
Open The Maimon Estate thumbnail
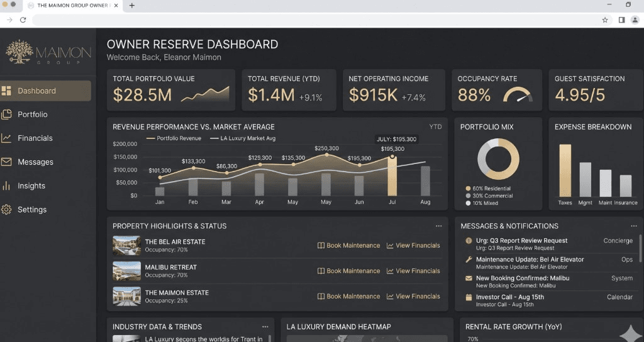[x=126, y=297]
